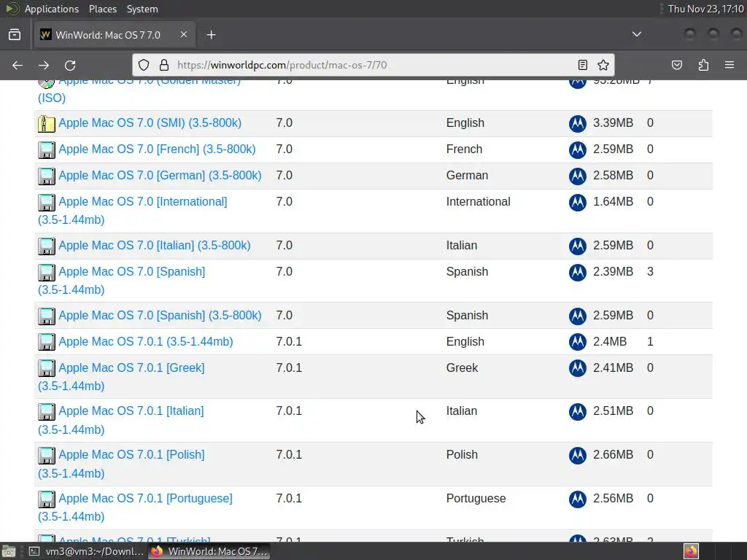
Task: Open Mac OS 7.0.1 (3.5-1.44mb) English link
Action: pyautogui.click(x=146, y=341)
